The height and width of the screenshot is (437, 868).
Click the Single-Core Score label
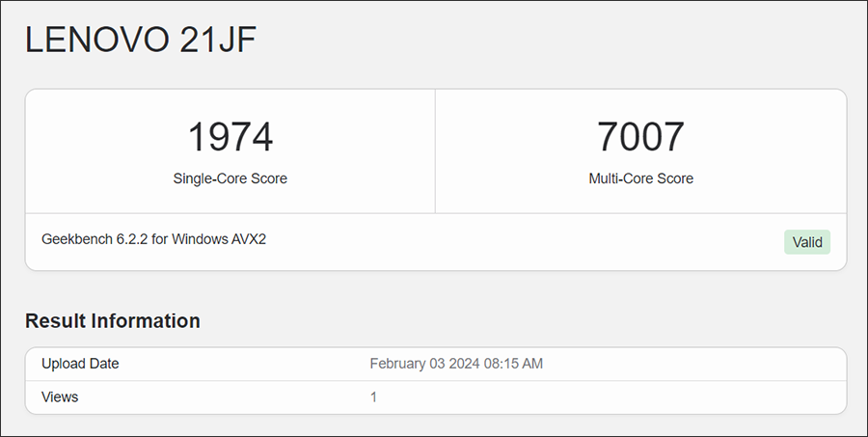pos(231,178)
